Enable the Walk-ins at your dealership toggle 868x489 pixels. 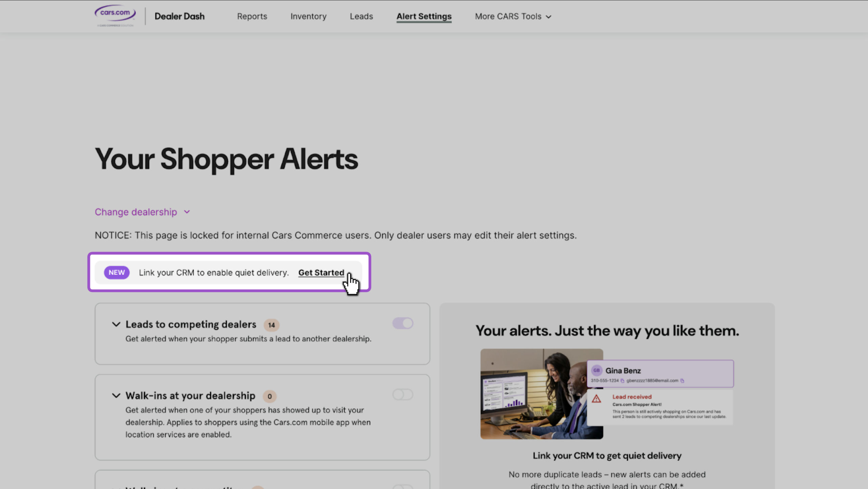[x=403, y=394]
